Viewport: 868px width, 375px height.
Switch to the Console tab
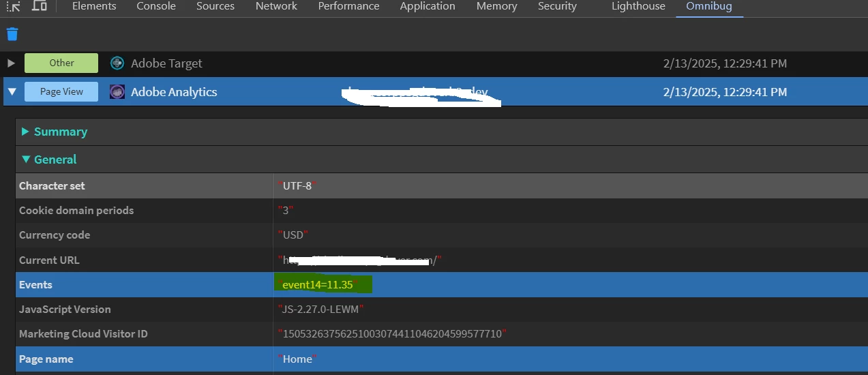point(156,6)
